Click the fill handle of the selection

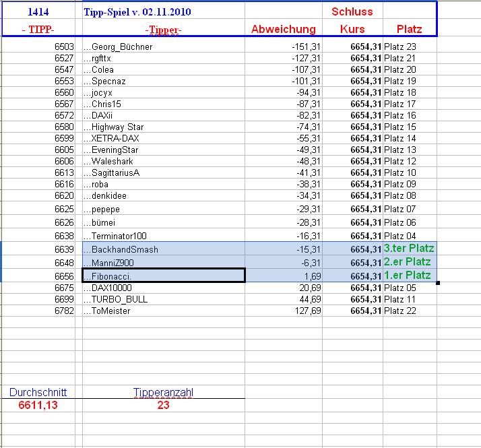[438, 283]
